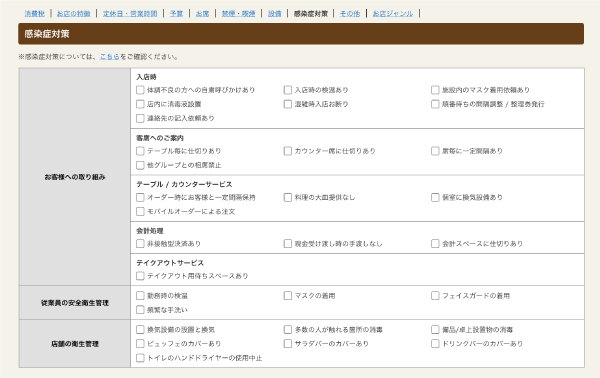Enable テイクアウト用待ちスペースあり
This screenshot has height=378, width=600.
[x=140, y=276]
